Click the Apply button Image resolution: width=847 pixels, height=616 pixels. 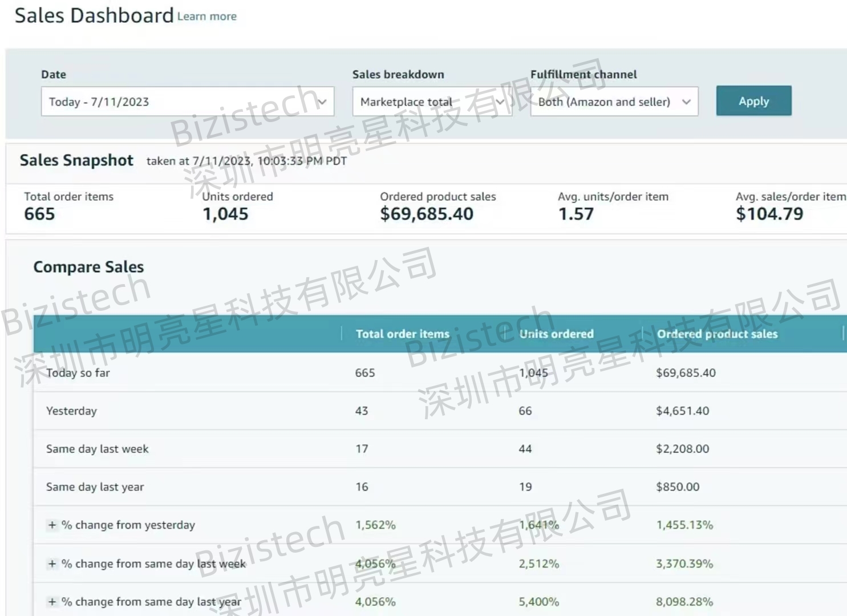[753, 101]
